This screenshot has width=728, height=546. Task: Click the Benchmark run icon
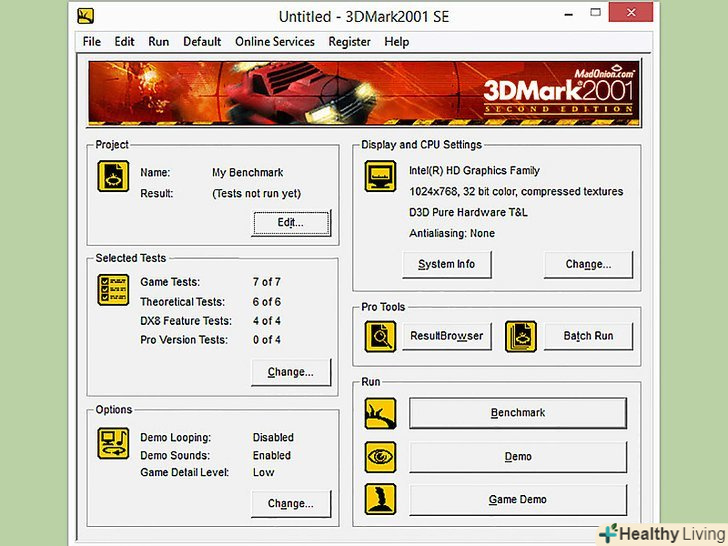[x=381, y=413]
